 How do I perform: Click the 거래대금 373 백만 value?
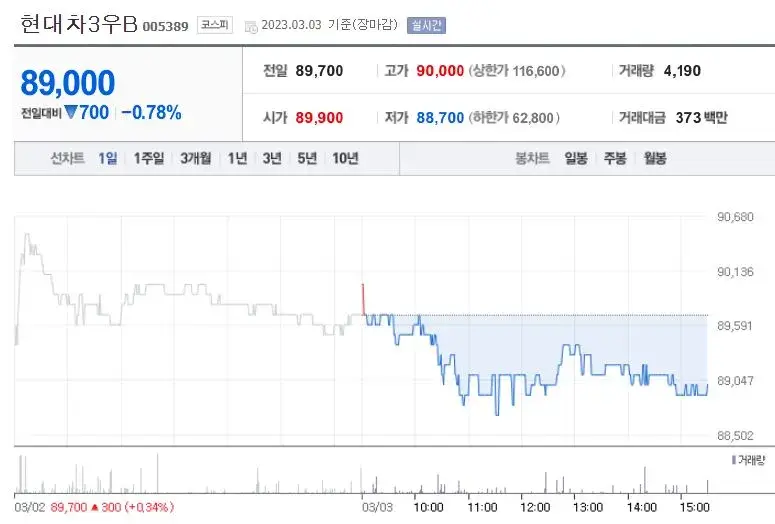701,118
